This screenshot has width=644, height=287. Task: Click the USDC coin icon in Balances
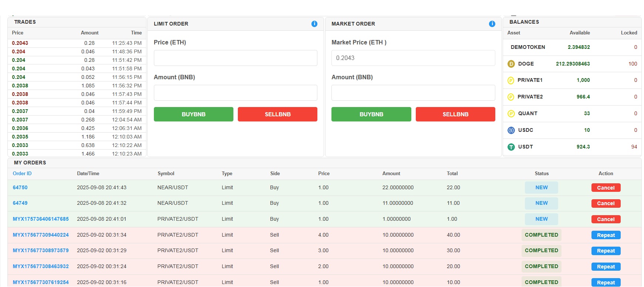click(x=511, y=130)
